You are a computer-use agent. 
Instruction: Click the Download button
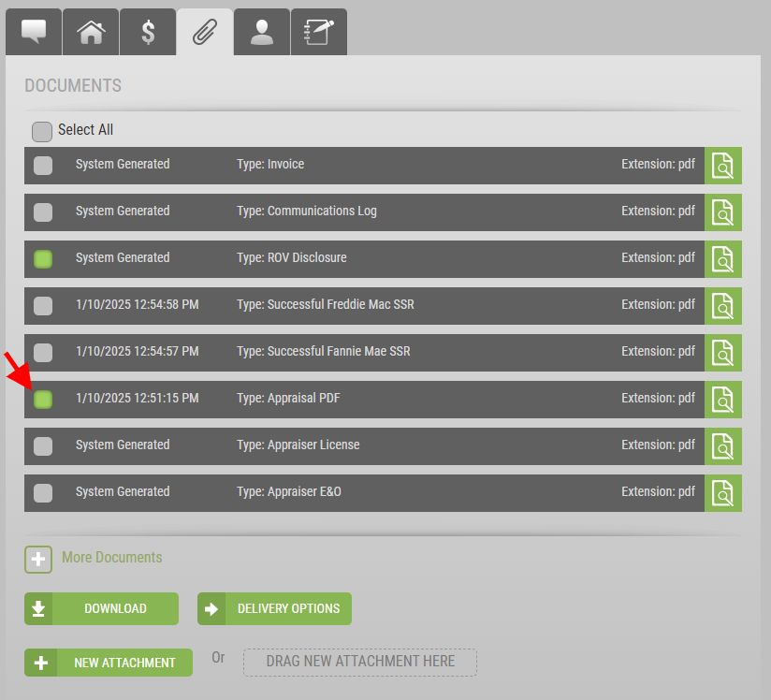101,608
